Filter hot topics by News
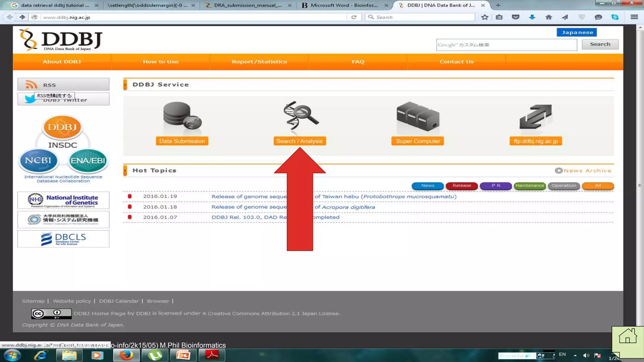The image size is (644, 362). pos(428,186)
